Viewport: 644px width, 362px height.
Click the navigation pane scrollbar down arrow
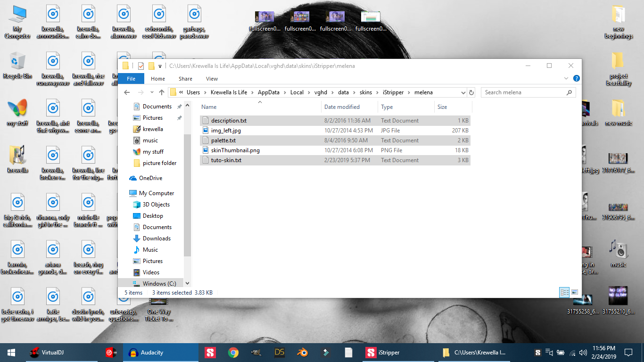tap(187, 283)
